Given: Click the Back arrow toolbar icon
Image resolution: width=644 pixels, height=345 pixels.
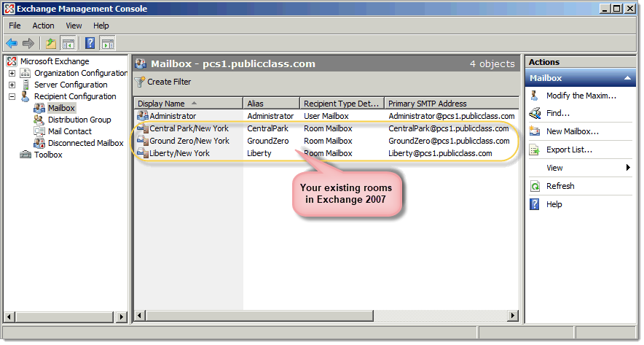Looking at the screenshot, I should coord(12,43).
